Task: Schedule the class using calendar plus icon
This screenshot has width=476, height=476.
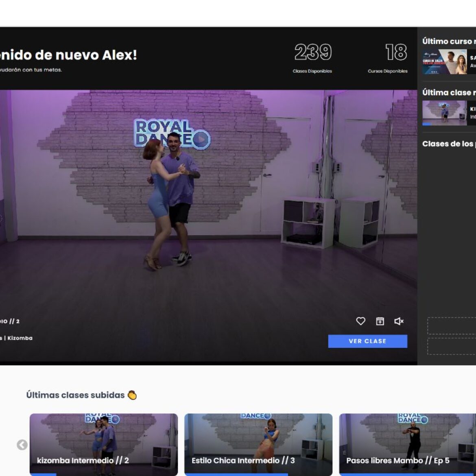Action: (380, 321)
